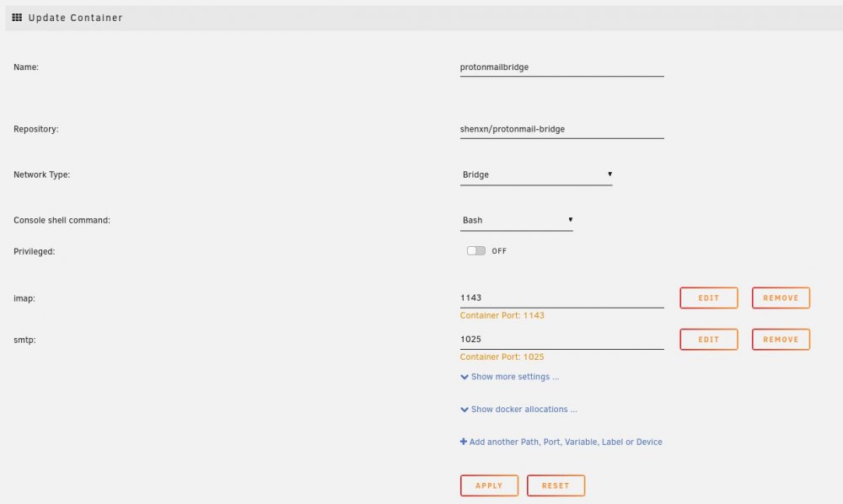
Task: Click the Update Container header title
Action: (x=75, y=18)
